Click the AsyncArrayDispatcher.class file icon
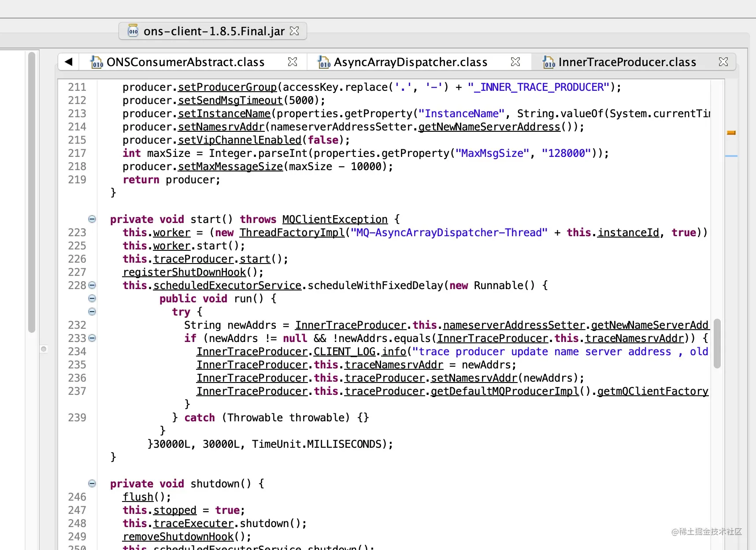 click(x=324, y=62)
